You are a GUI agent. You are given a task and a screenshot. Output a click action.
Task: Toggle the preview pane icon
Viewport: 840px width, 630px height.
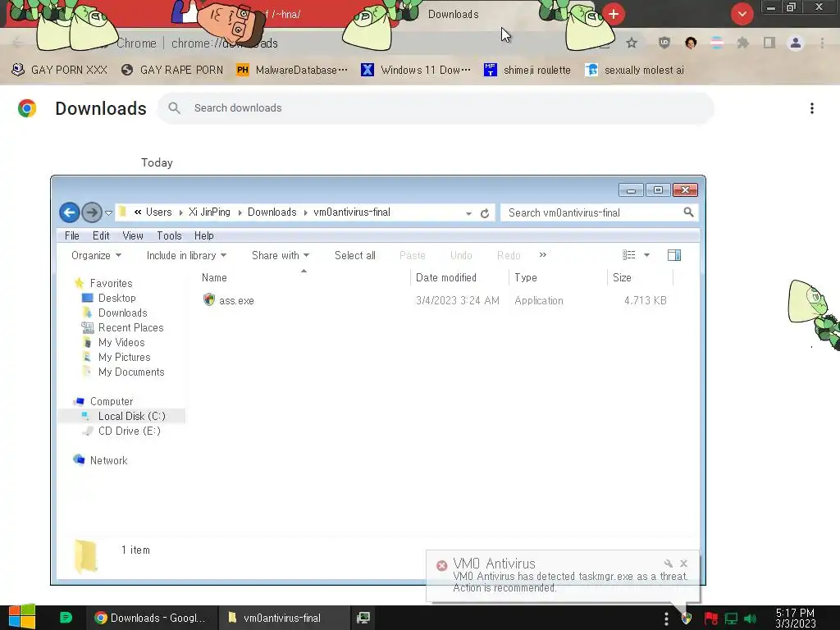click(x=674, y=255)
